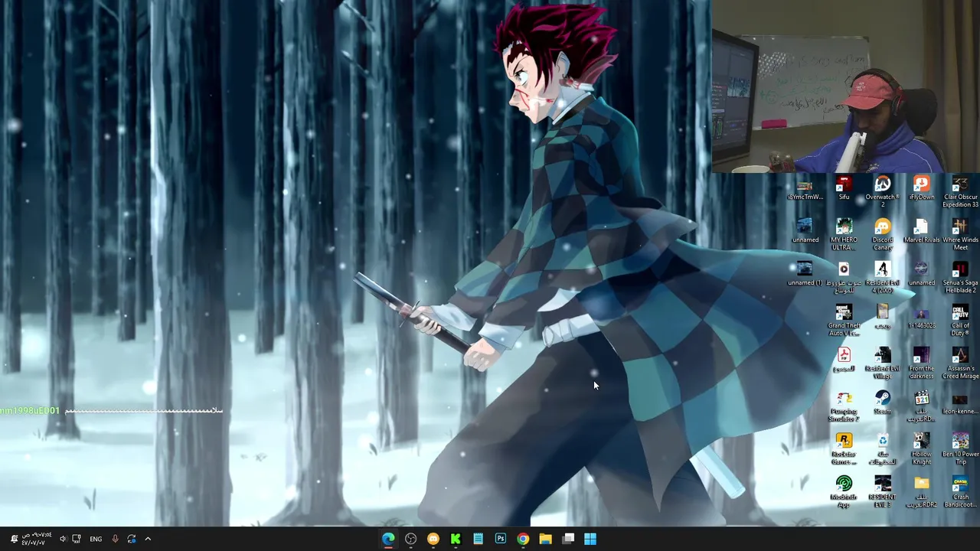
Task: Open the volume speaker tray control
Action: click(x=63, y=539)
